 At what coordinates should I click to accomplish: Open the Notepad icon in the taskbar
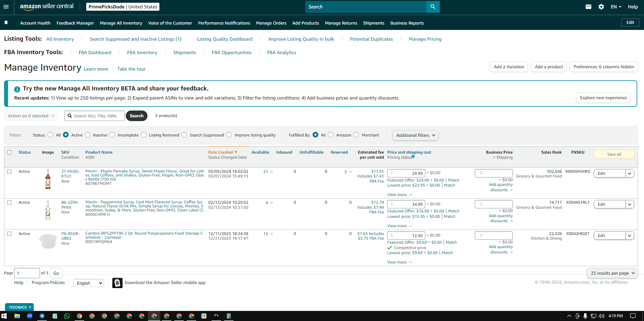pos(55,316)
